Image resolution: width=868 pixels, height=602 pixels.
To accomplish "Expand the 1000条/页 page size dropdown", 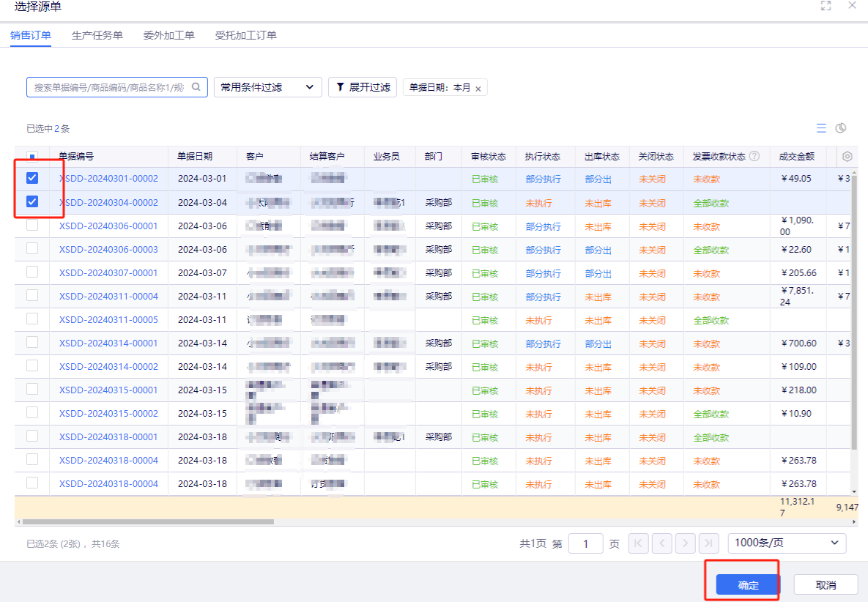I will pyautogui.click(x=787, y=543).
